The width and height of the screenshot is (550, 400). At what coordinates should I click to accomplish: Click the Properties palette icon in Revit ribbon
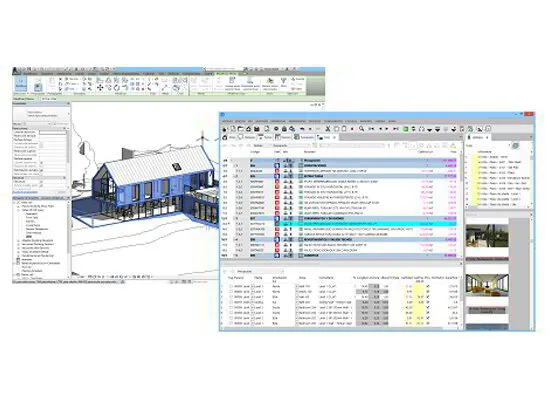click(x=38, y=87)
